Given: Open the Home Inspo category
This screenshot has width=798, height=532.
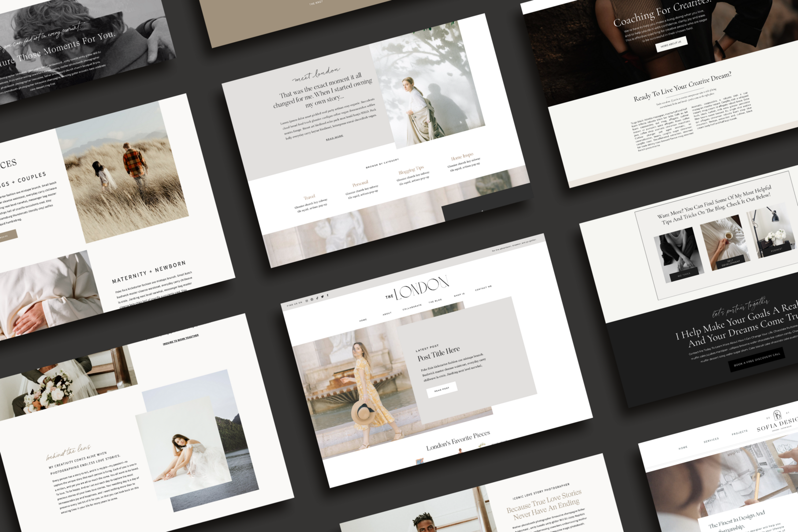Looking at the screenshot, I should (462, 157).
